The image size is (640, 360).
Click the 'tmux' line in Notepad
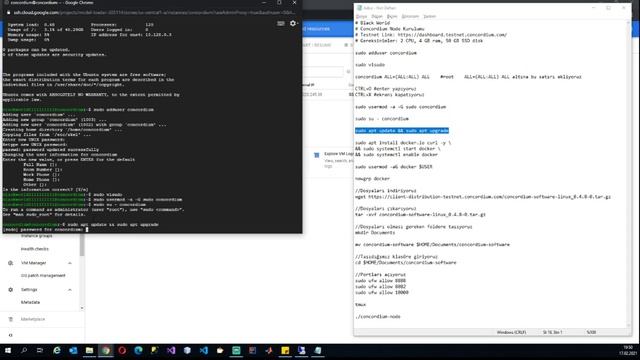[360, 304]
